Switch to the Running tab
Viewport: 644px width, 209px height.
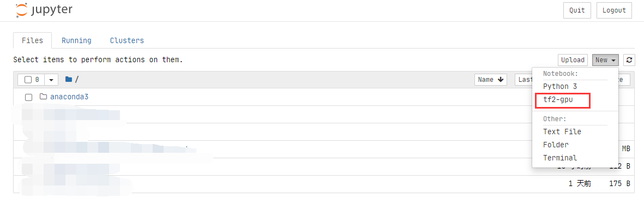point(76,40)
